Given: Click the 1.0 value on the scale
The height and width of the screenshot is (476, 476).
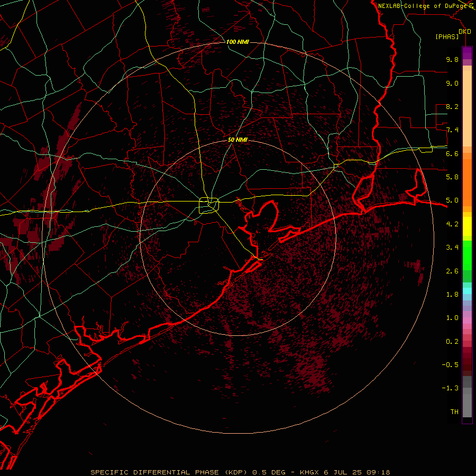Looking at the screenshot, I should pyautogui.click(x=452, y=318).
